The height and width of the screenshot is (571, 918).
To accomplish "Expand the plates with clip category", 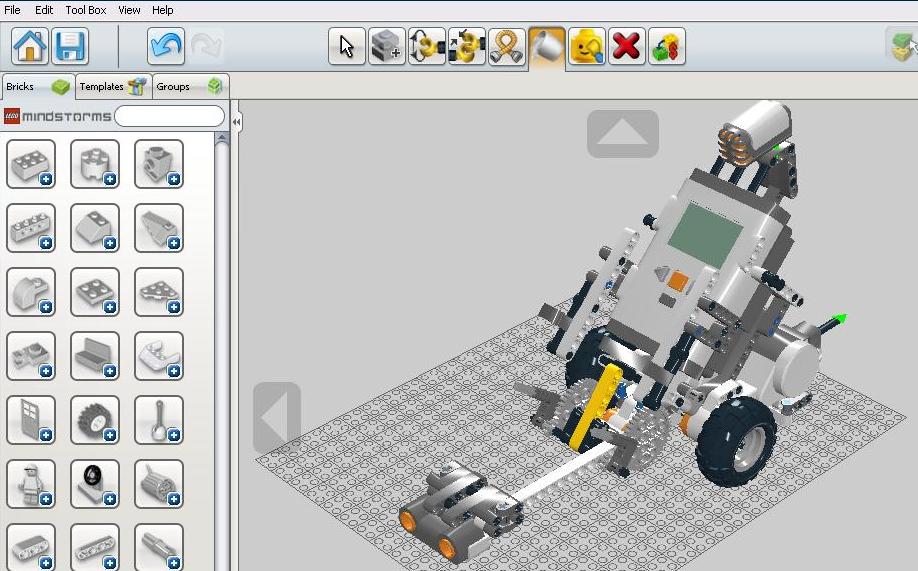I will pyautogui.click(x=31, y=356).
